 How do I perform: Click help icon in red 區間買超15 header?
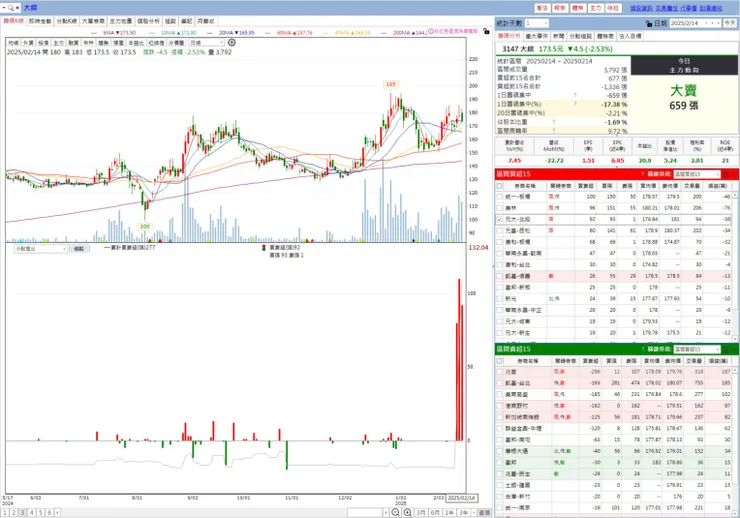[x=642, y=174]
